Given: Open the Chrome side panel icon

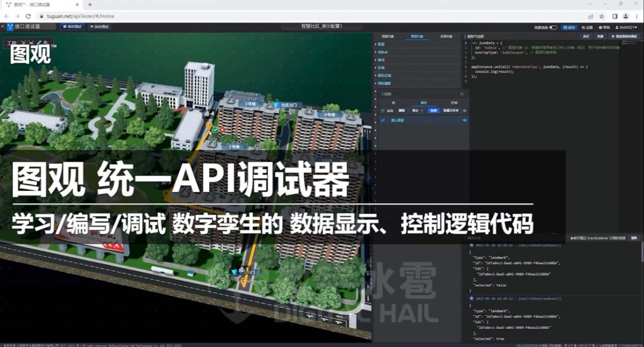Looking at the screenshot, I should coord(614,16).
